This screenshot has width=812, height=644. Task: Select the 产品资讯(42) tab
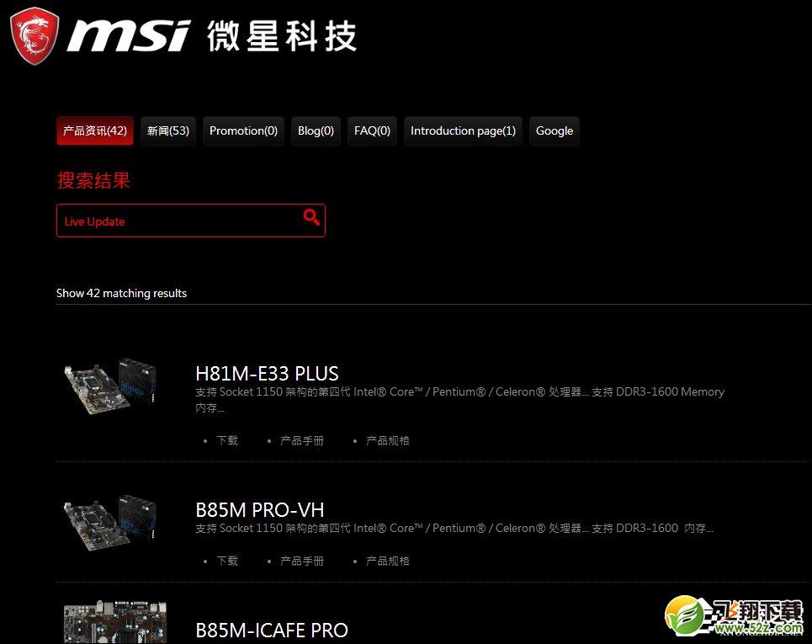pos(95,130)
